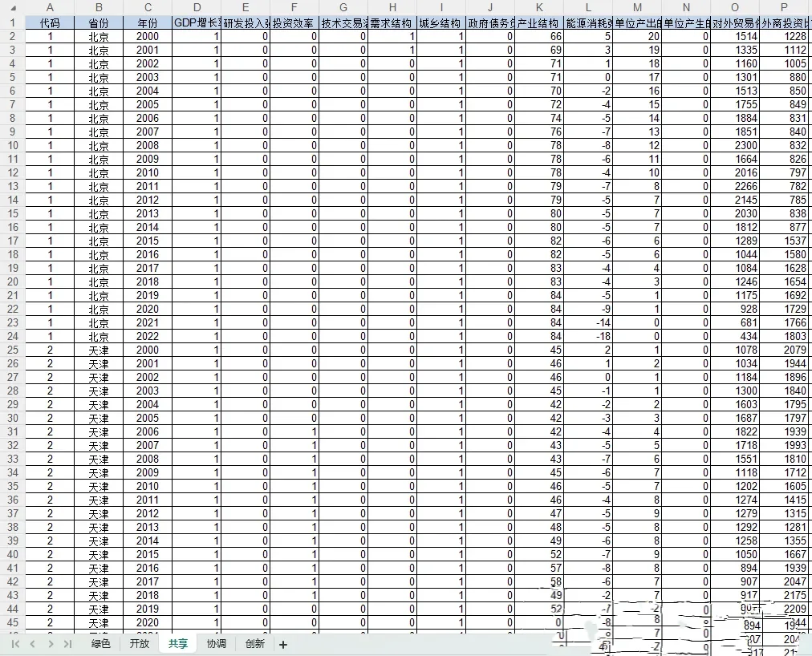
Task: Select row 10 header
Action: tap(12, 145)
